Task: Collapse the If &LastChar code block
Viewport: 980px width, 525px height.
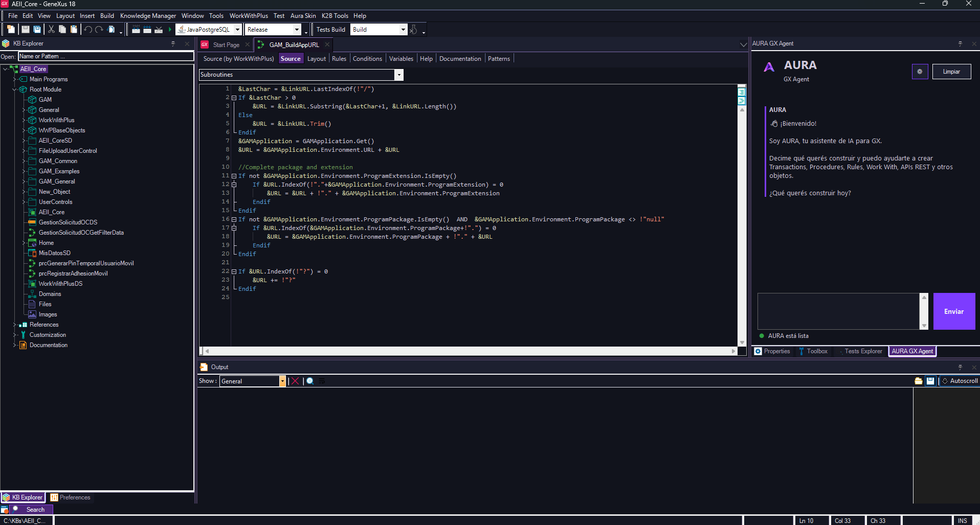Action: pos(234,98)
